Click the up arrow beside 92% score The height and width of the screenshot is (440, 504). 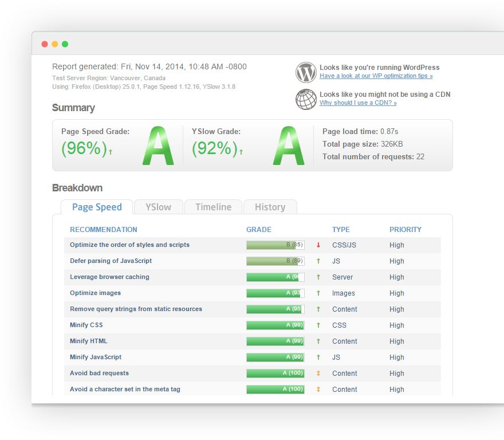click(x=241, y=152)
